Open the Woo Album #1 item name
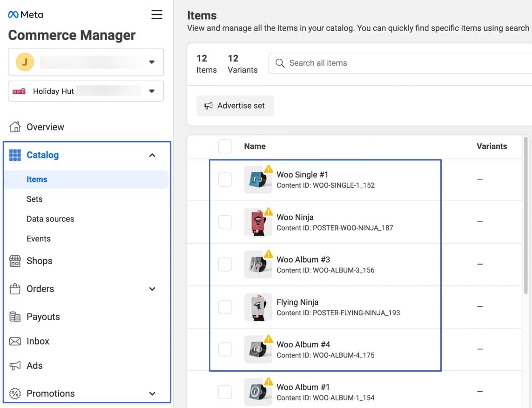Screen dimensions: 532x408 click(303, 387)
